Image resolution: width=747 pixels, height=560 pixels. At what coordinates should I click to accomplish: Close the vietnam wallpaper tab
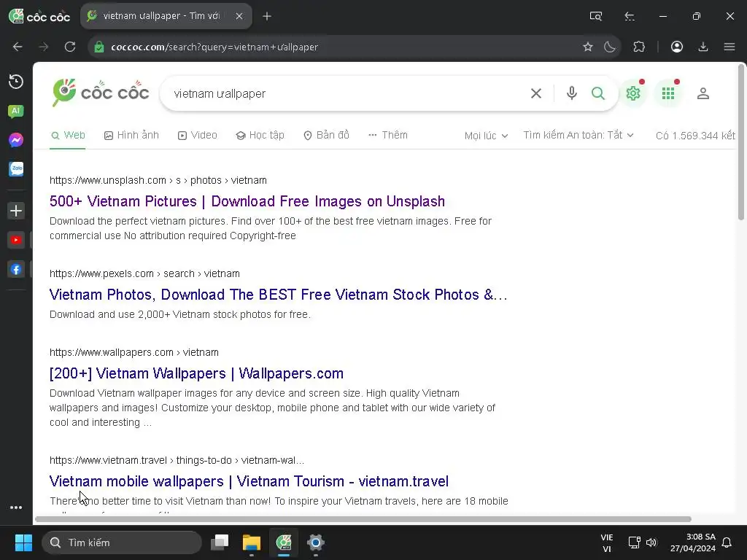[239, 16]
